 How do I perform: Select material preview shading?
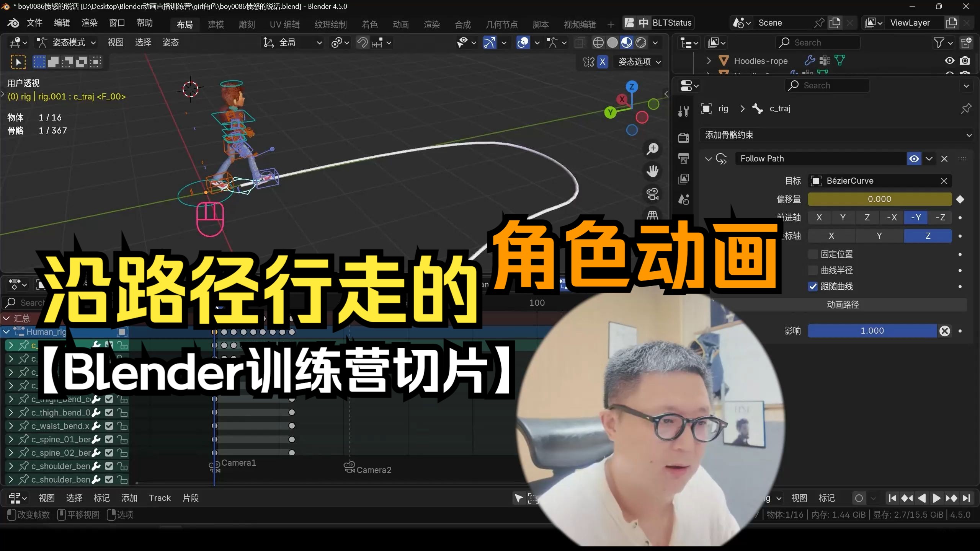point(627,42)
